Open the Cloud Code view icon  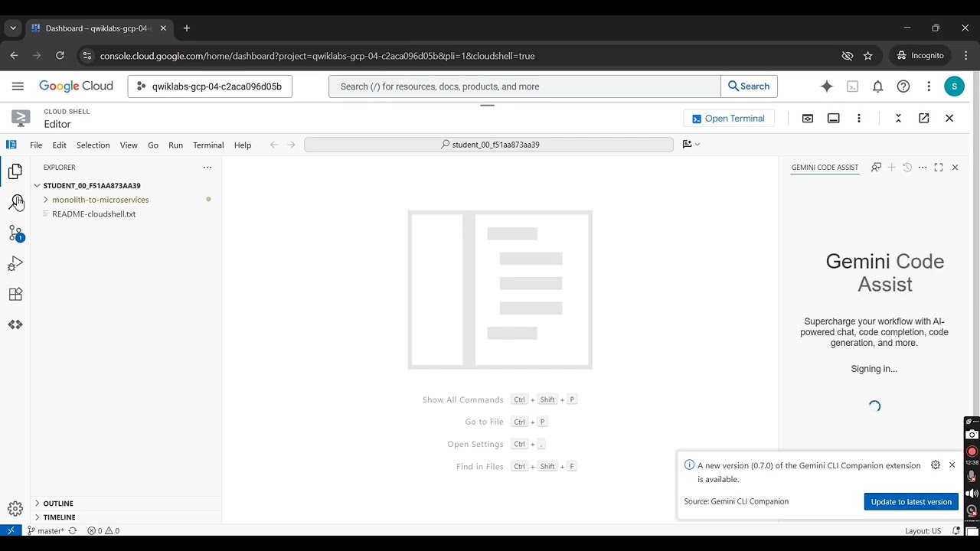(15, 324)
